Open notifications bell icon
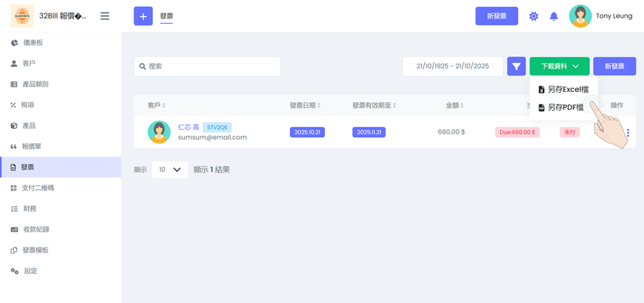644x303 pixels. [x=554, y=16]
